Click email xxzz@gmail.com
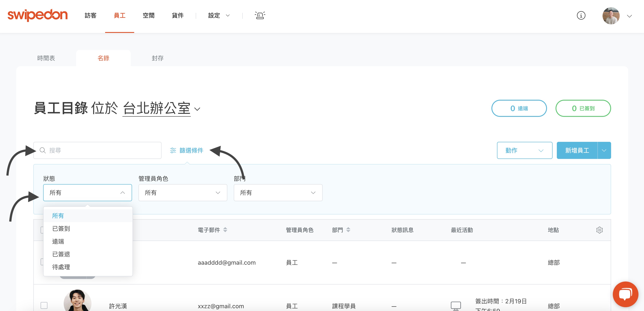644x311 pixels. [221, 306]
